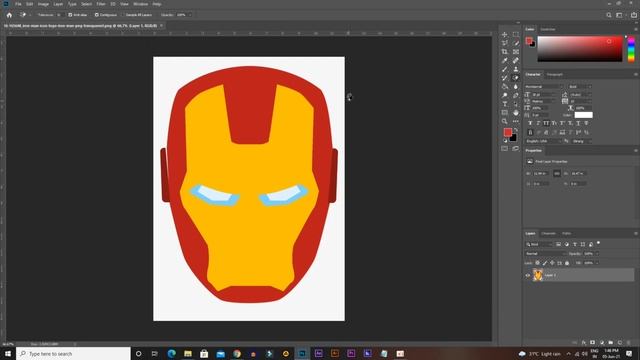Select the Lasso tool
The width and height of the screenshot is (640, 360).
[x=504, y=43]
